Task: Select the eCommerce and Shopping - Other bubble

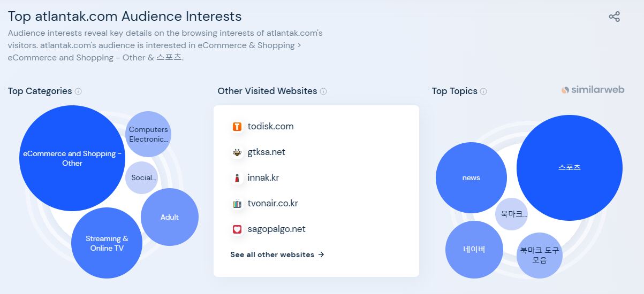Action: [72, 158]
